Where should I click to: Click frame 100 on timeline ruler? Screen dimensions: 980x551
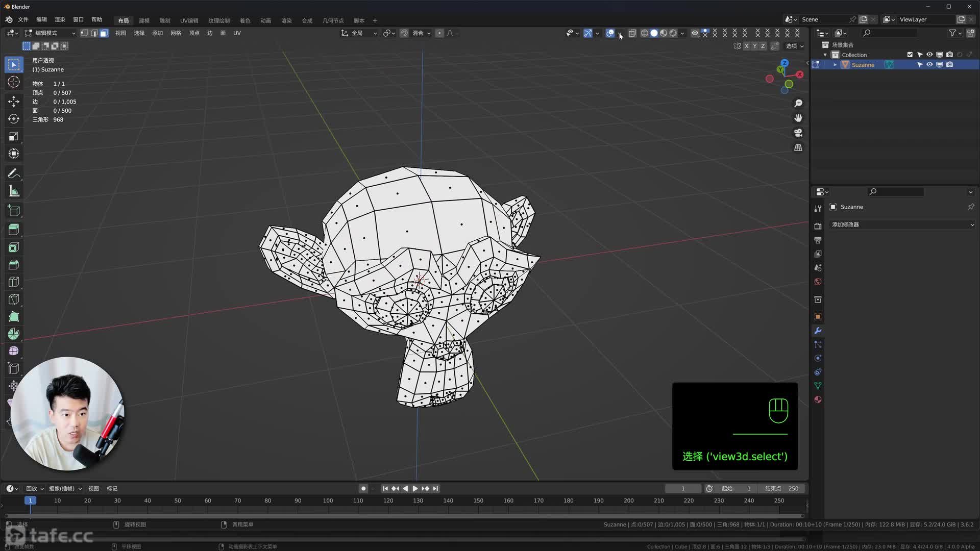point(328,500)
